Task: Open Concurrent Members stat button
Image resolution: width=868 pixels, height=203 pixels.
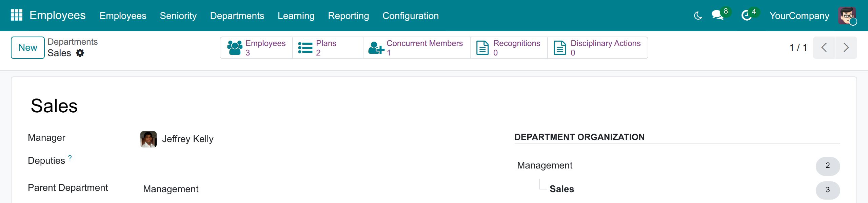Action: click(416, 48)
